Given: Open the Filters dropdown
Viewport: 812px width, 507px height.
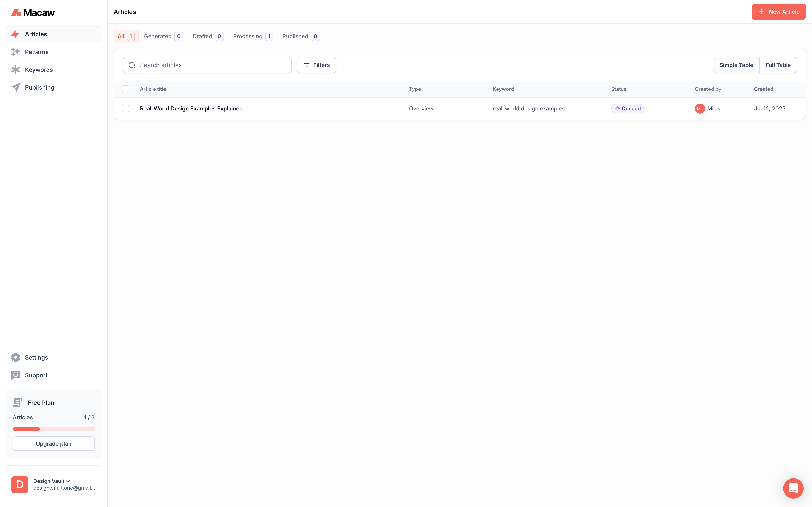Looking at the screenshot, I should (x=316, y=65).
